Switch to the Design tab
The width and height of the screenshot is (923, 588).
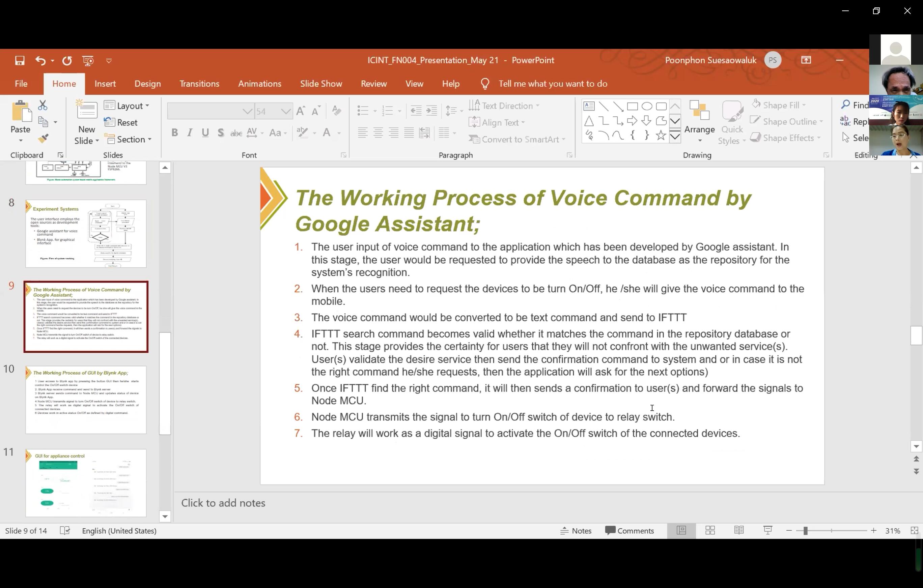147,84
